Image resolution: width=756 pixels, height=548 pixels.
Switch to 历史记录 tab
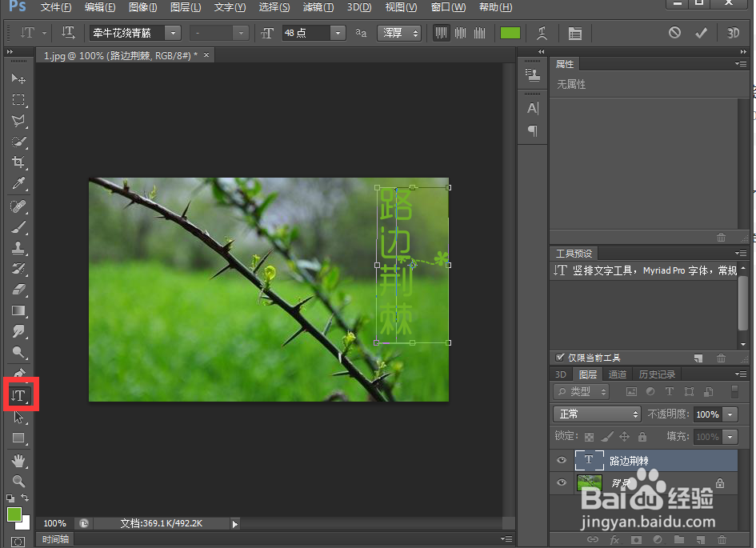657,374
